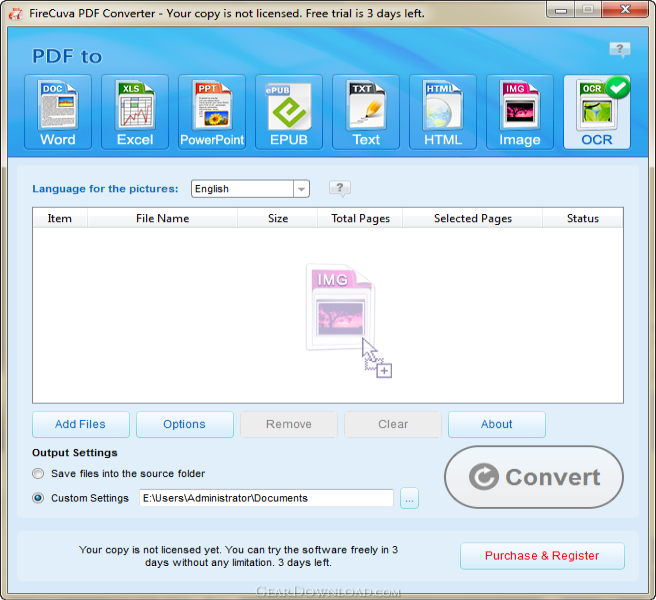Click the drag-and-drop IMG file placeholder
Viewport: 656px width, 600px height.
[x=348, y=320]
